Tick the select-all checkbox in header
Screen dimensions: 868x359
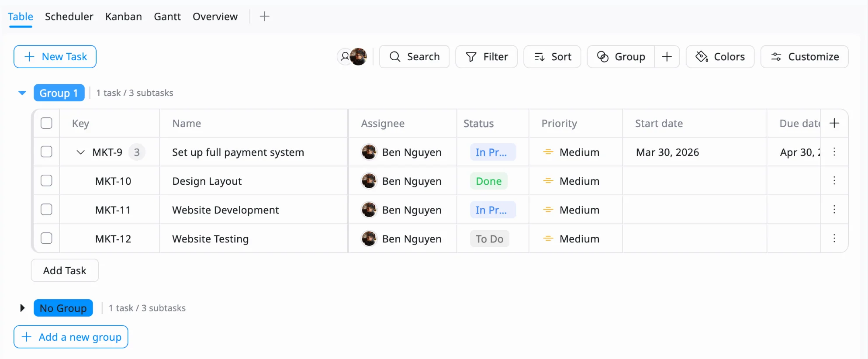tap(46, 123)
